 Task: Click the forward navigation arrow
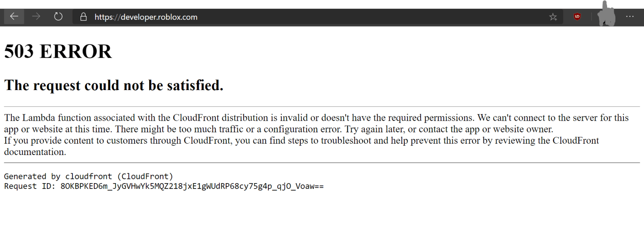(36, 17)
